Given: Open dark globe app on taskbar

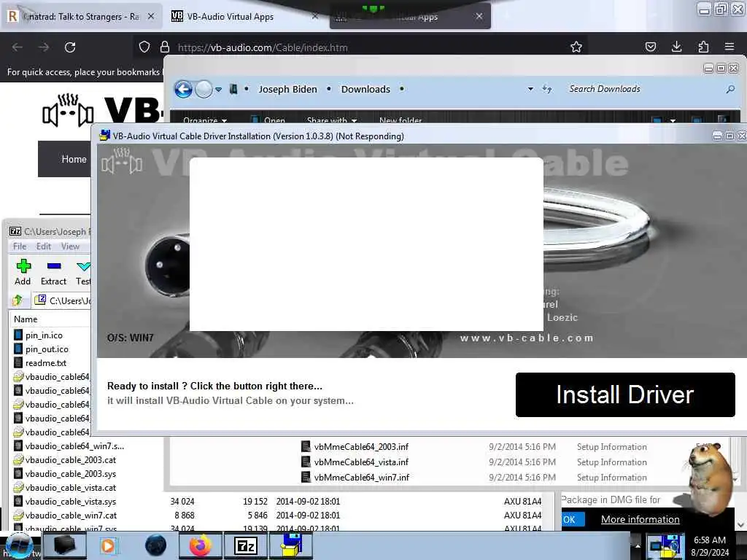Looking at the screenshot, I should click(x=156, y=545).
